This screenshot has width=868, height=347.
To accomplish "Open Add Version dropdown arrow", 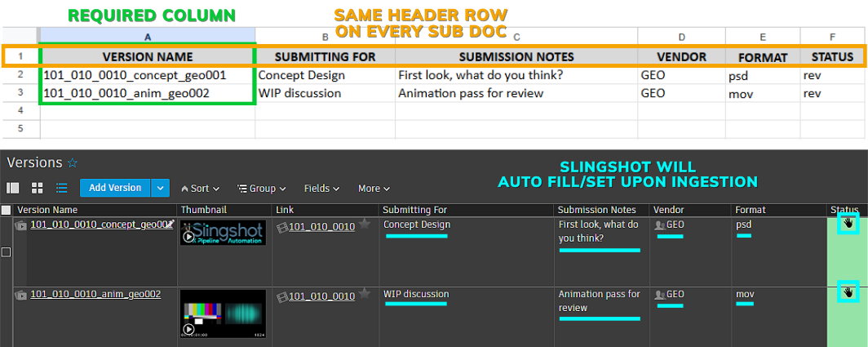I will click(x=161, y=188).
